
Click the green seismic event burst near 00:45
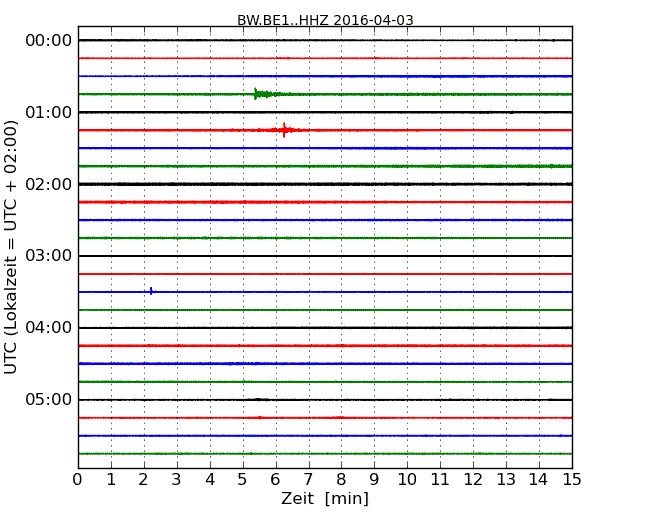265,94
